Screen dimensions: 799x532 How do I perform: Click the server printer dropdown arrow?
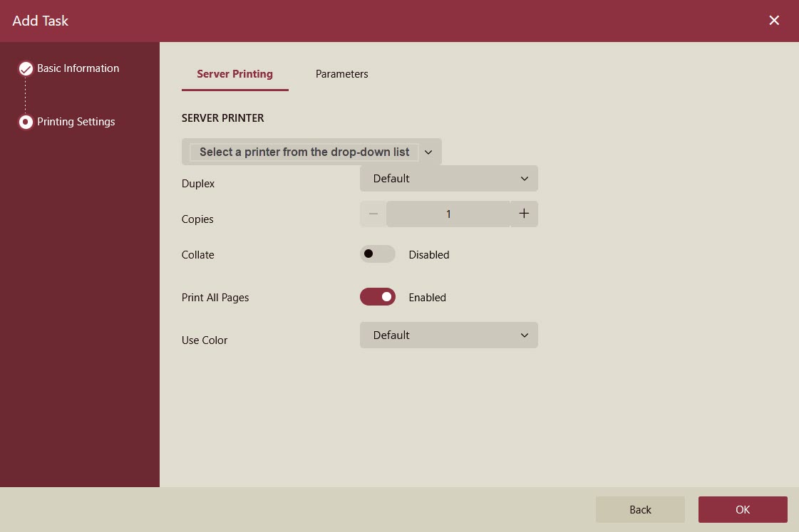428,152
